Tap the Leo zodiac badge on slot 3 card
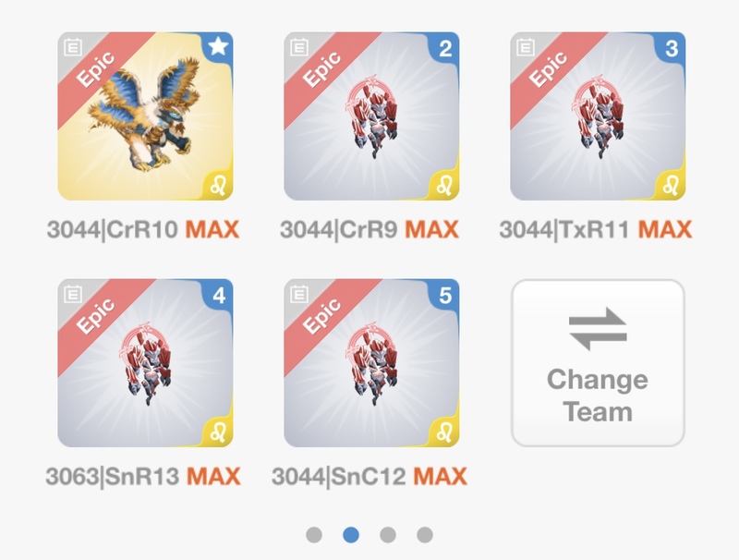 point(671,185)
